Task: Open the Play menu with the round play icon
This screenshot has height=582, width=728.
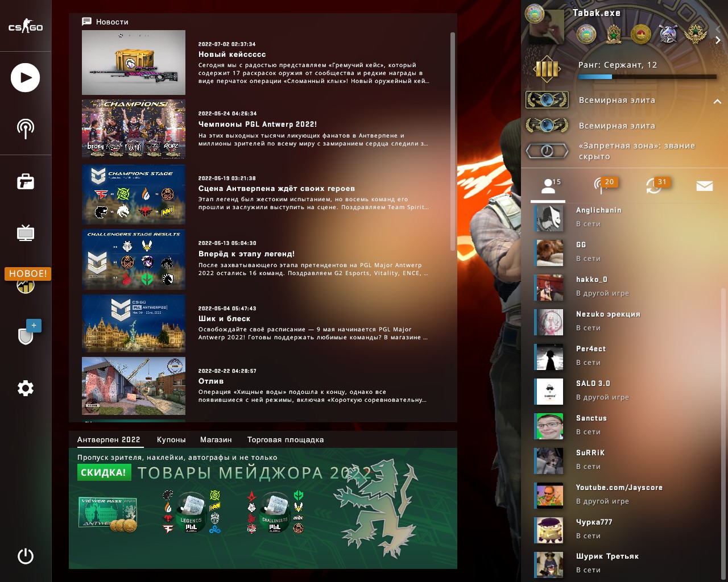Action: point(26,78)
